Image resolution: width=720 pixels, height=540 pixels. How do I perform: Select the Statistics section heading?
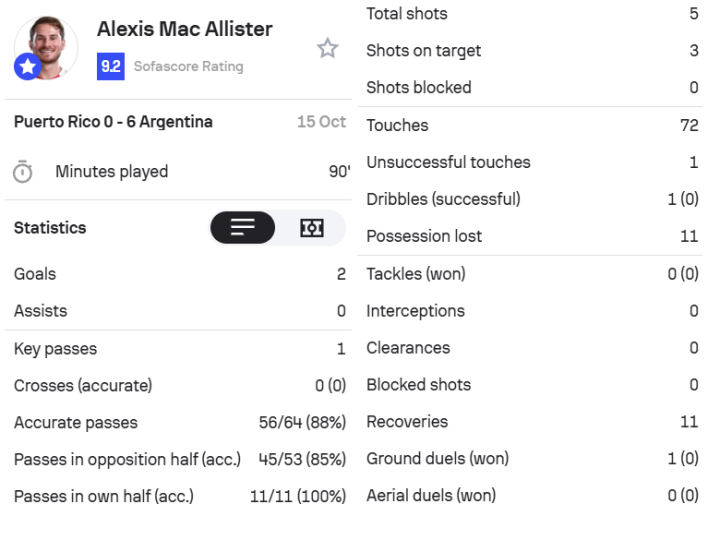pos(50,228)
